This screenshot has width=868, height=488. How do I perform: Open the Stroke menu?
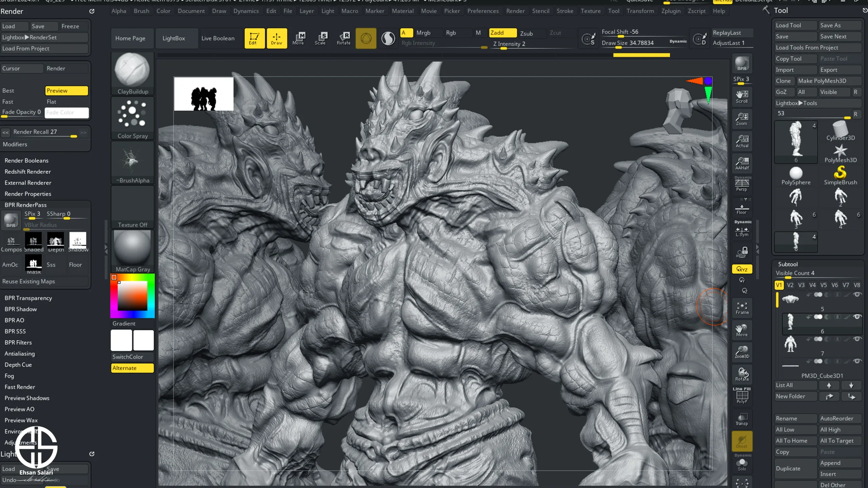point(565,11)
